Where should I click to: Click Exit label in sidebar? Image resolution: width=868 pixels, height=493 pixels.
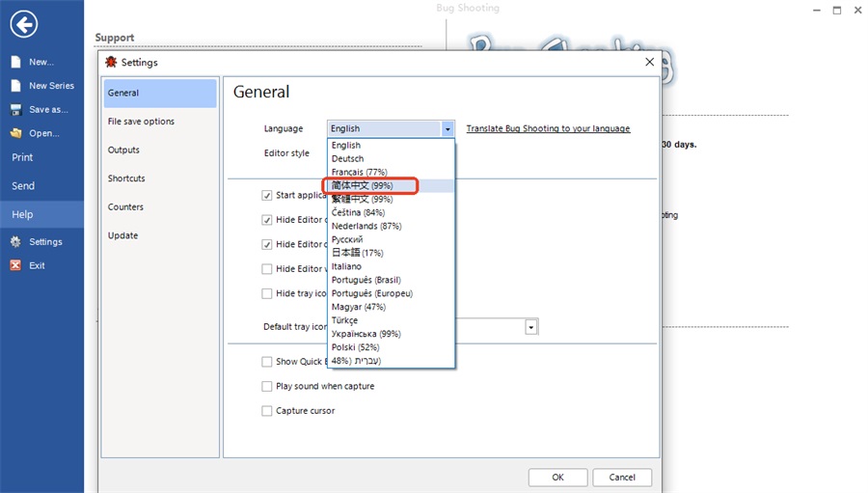[x=37, y=266]
